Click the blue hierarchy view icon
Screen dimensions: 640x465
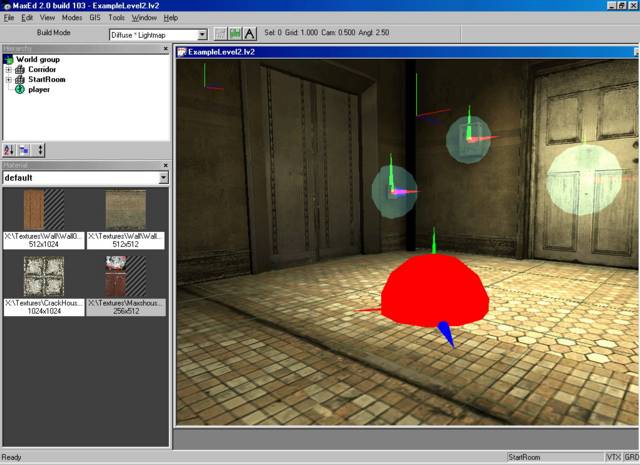[x=24, y=150]
